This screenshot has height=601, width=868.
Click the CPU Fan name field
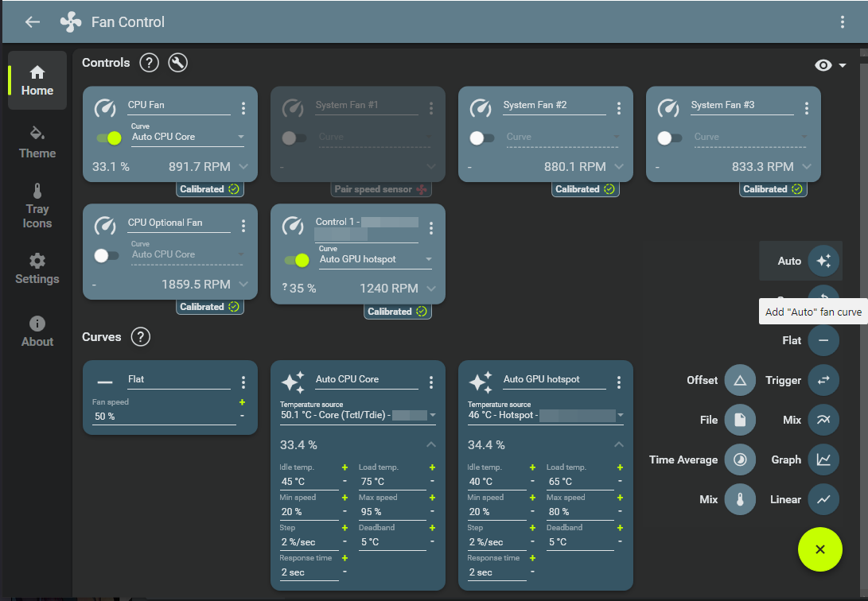[x=179, y=105]
